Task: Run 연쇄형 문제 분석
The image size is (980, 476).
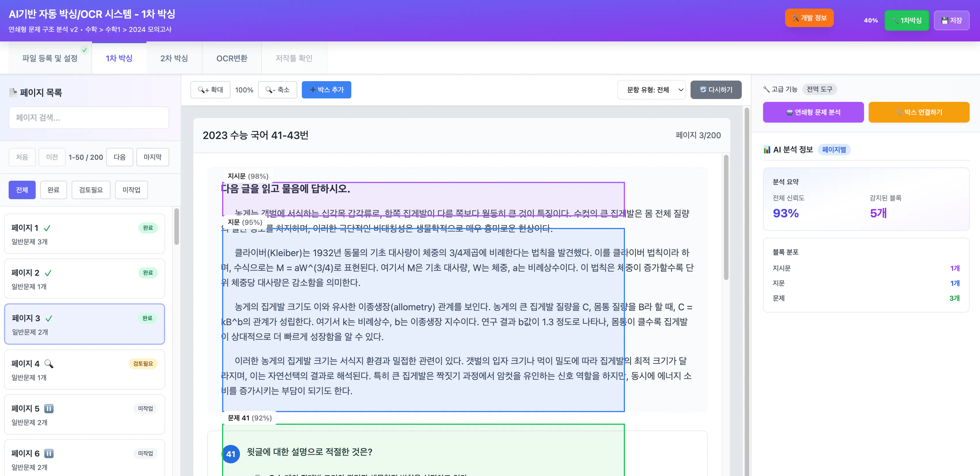Action: [813, 112]
